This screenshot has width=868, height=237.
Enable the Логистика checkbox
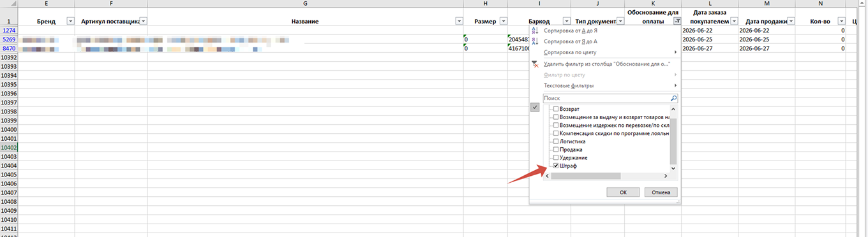point(556,141)
